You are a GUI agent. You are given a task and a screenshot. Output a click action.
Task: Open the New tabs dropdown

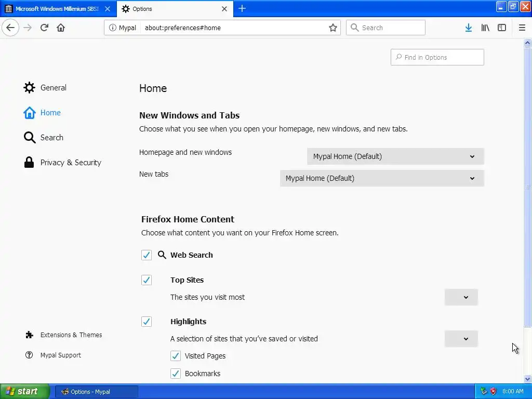point(382,178)
